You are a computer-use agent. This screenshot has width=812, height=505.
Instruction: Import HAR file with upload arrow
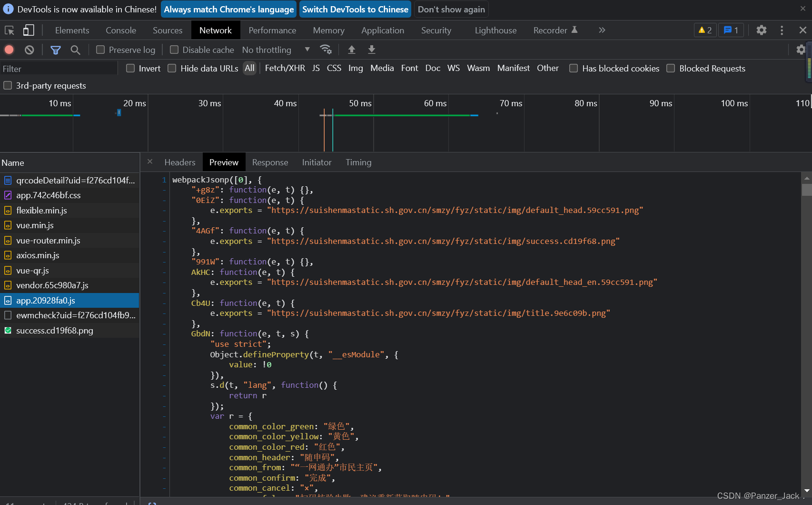point(352,50)
